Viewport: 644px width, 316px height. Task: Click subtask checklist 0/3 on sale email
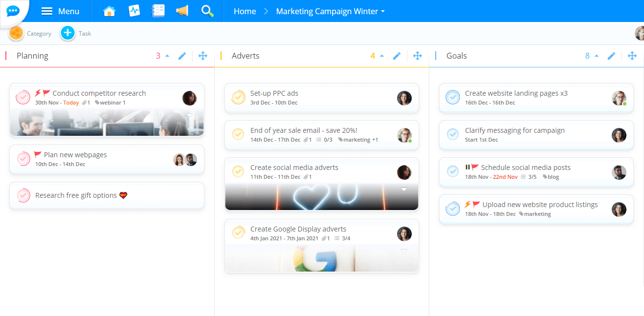pyautogui.click(x=325, y=140)
